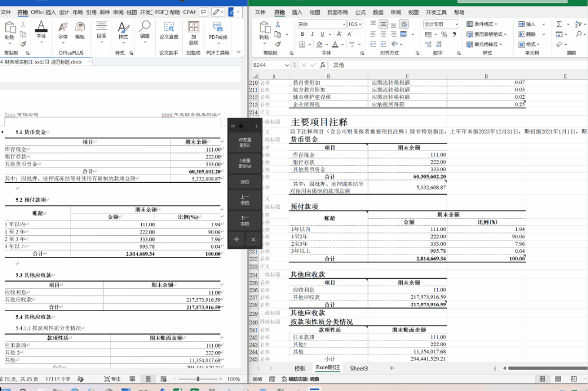
Task: Click Excel center horizontal alignment icon
Action: point(383,34)
